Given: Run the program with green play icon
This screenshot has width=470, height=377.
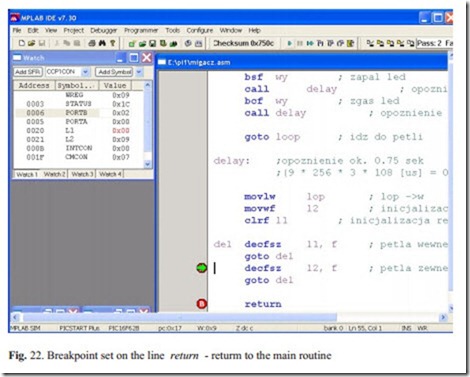Looking at the screenshot, I should coord(289,43).
